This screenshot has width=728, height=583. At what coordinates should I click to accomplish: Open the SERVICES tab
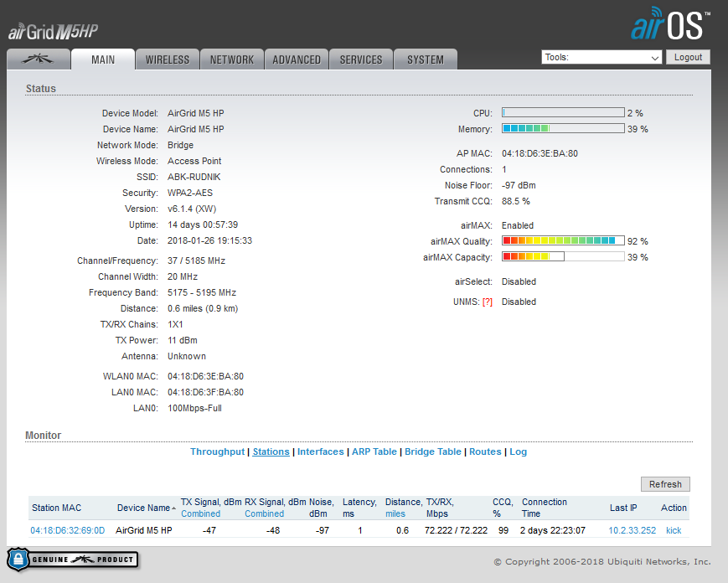coord(361,59)
